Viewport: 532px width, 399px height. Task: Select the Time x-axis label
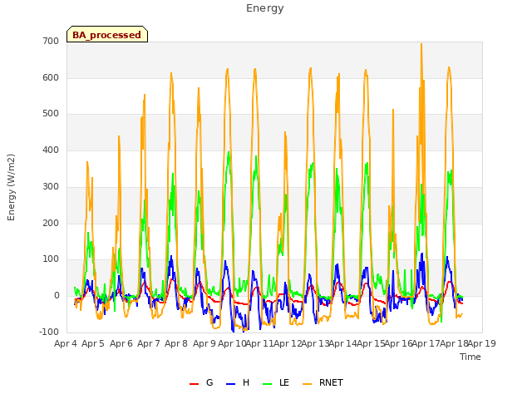470,357
